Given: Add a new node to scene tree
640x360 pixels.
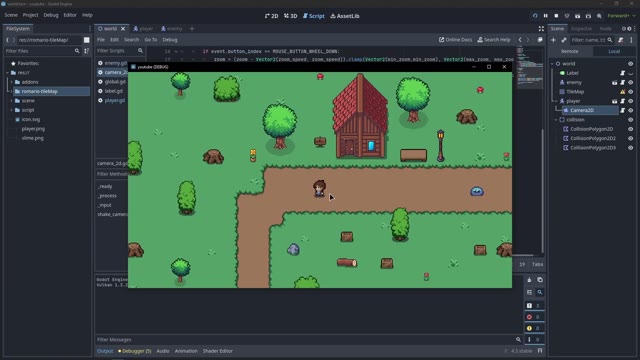Looking at the screenshot, I should pos(553,40).
